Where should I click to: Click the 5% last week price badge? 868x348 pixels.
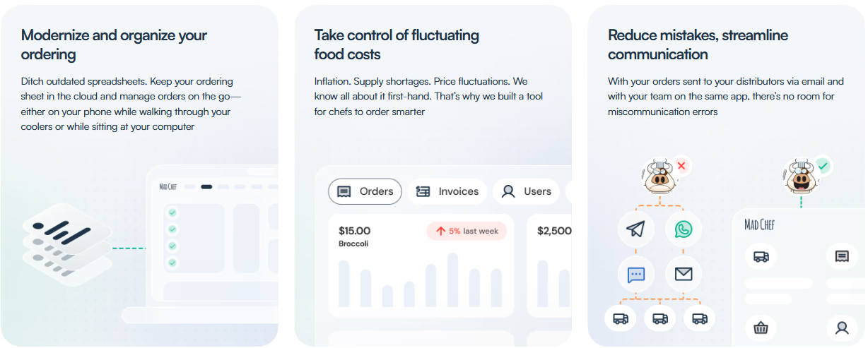467,231
